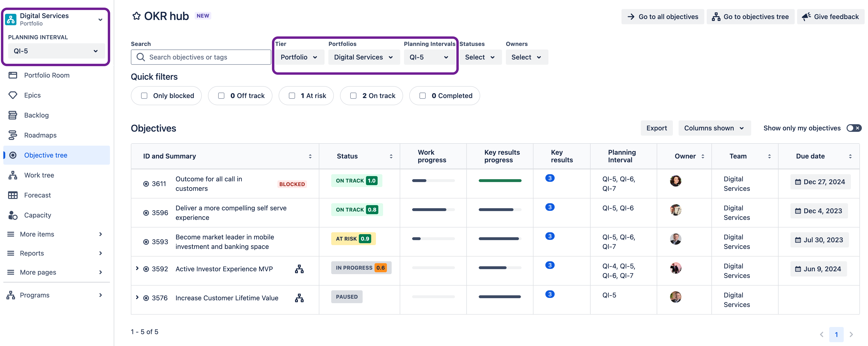Click the Digital Services portfolio icon

coord(11,19)
